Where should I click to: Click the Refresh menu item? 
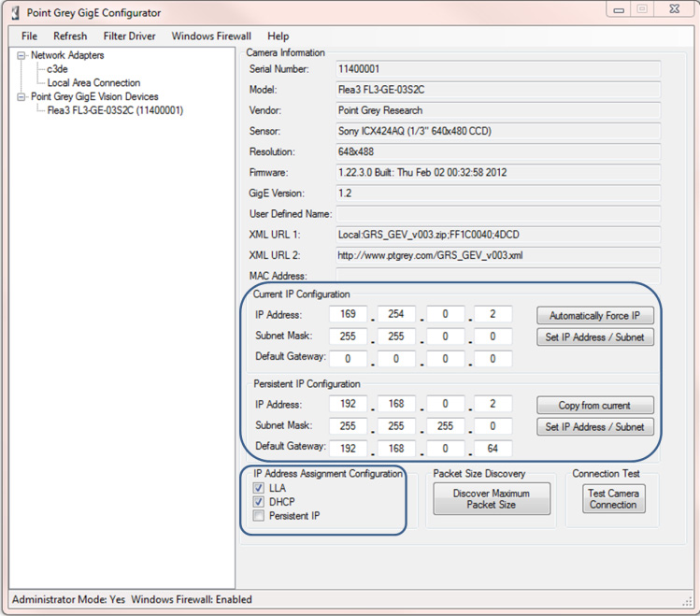pyautogui.click(x=70, y=36)
